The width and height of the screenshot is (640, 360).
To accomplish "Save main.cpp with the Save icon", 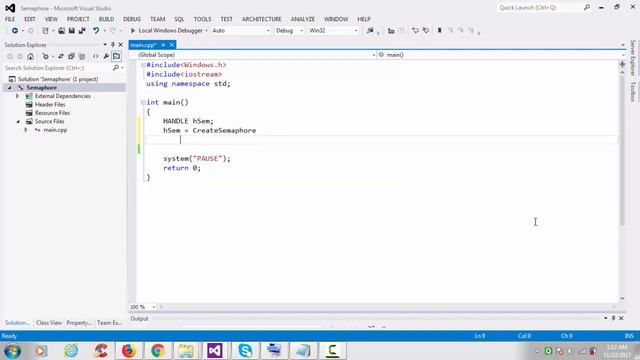I will click(71, 31).
